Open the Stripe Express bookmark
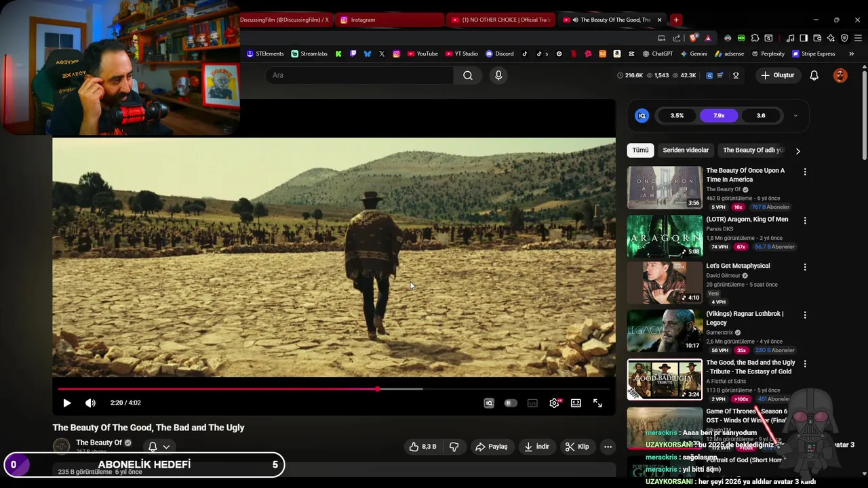Screen dimensions: 868x488 tap(814, 54)
